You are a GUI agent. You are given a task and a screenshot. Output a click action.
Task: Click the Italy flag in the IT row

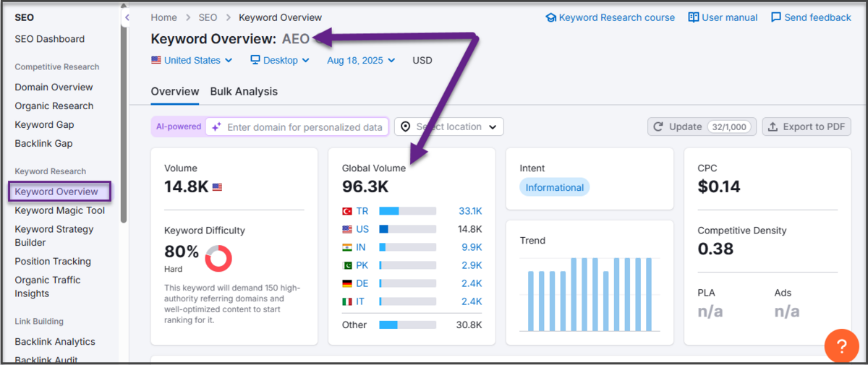[x=347, y=301]
